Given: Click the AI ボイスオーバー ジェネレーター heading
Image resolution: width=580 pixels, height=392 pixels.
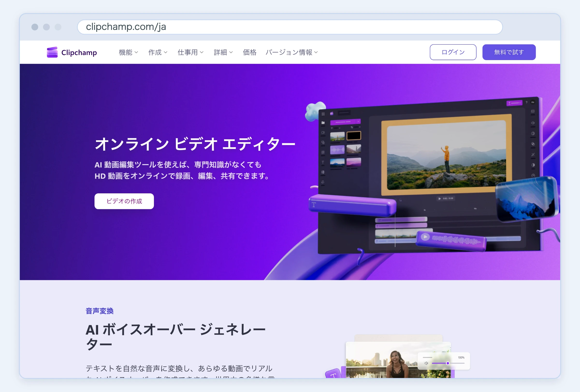Looking at the screenshot, I should (175, 337).
